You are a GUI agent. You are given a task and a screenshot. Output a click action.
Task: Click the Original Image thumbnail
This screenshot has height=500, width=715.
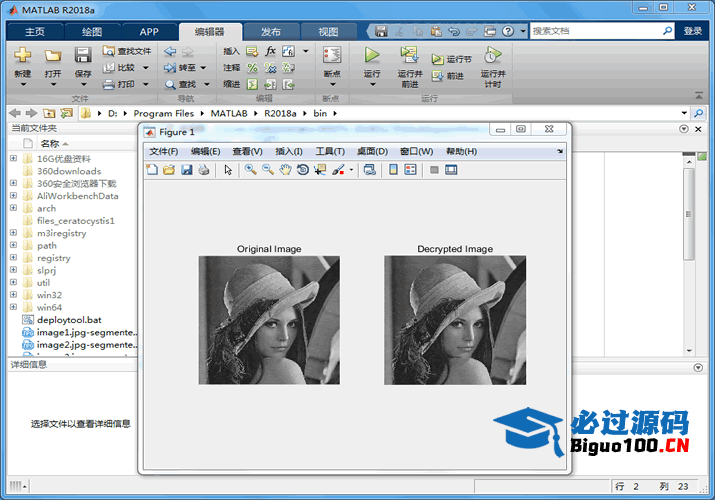coord(269,320)
